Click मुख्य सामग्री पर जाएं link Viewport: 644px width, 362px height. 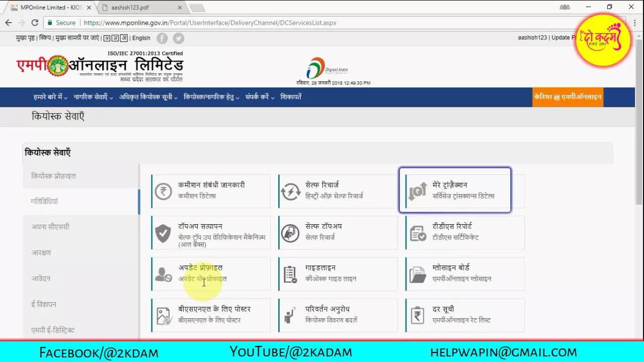pos(77,38)
